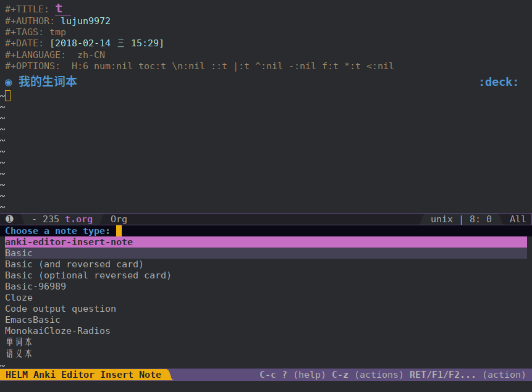Viewport: 532px width, 392px height.
Task: Pick the "EmacsBasic" note type
Action: point(32,319)
